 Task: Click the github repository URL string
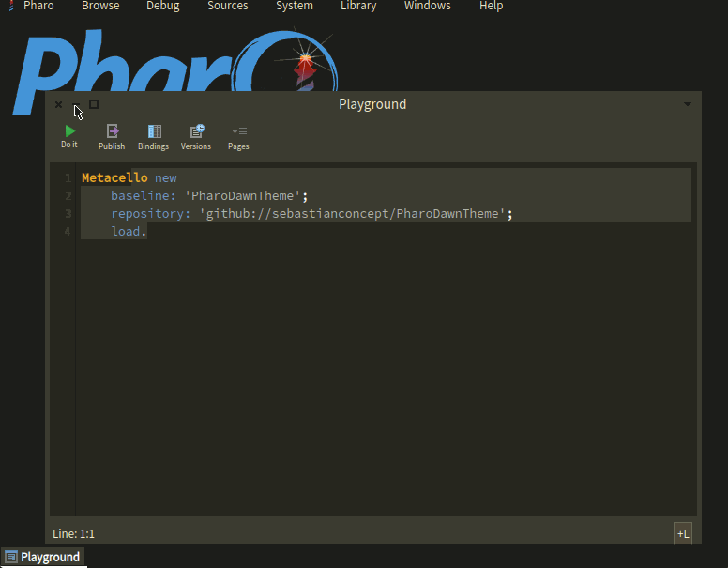[x=352, y=214]
